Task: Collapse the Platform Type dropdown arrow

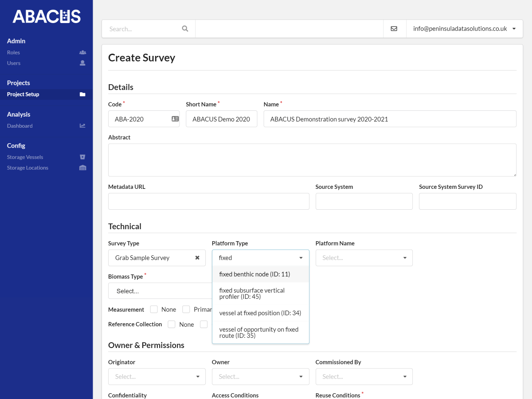Action: pyautogui.click(x=301, y=258)
